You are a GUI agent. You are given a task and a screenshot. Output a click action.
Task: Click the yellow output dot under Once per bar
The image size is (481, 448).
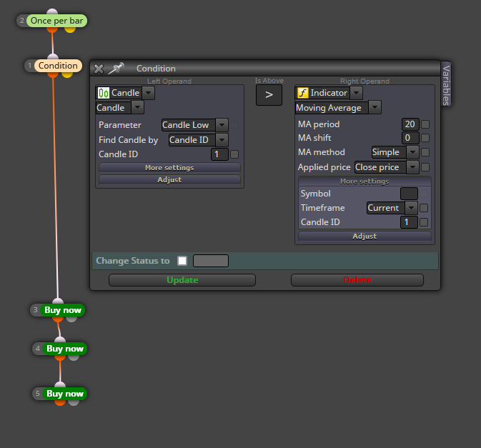(x=70, y=30)
